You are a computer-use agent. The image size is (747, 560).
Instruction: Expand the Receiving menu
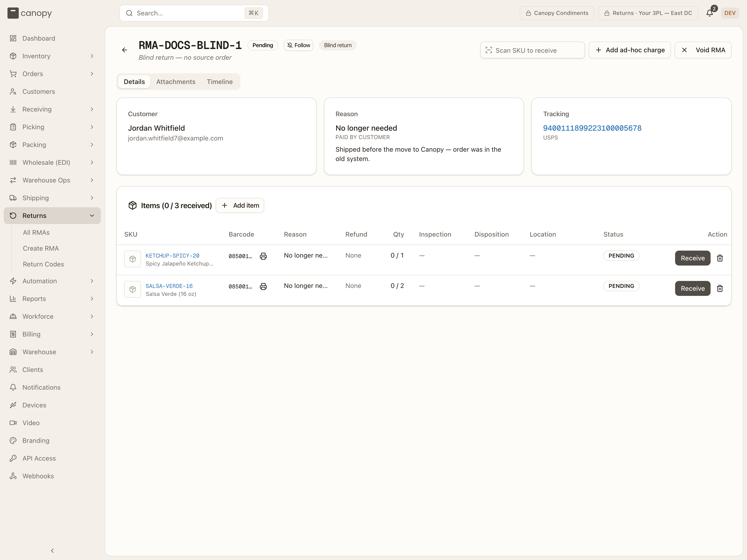click(x=52, y=109)
